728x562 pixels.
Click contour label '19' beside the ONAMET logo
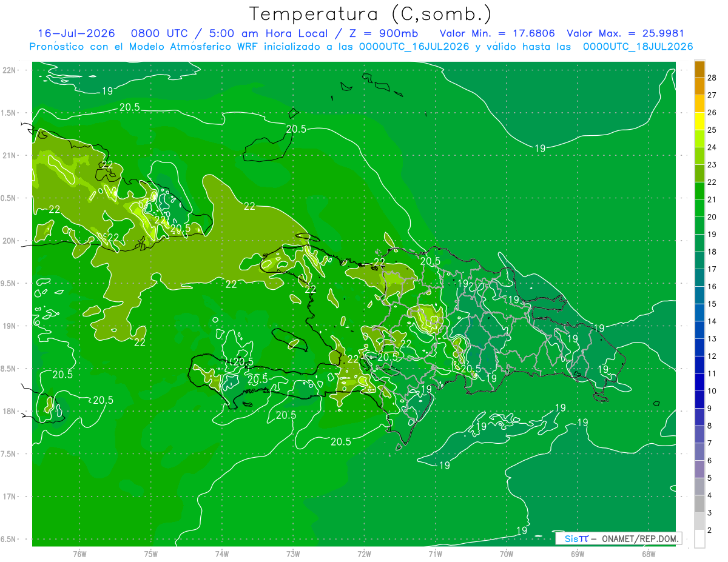[522, 530]
